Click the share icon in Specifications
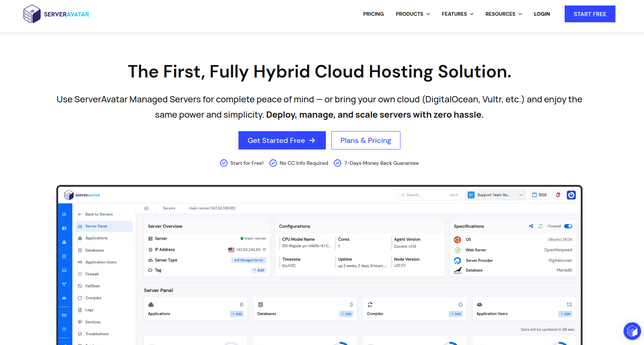 click(531, 226)
